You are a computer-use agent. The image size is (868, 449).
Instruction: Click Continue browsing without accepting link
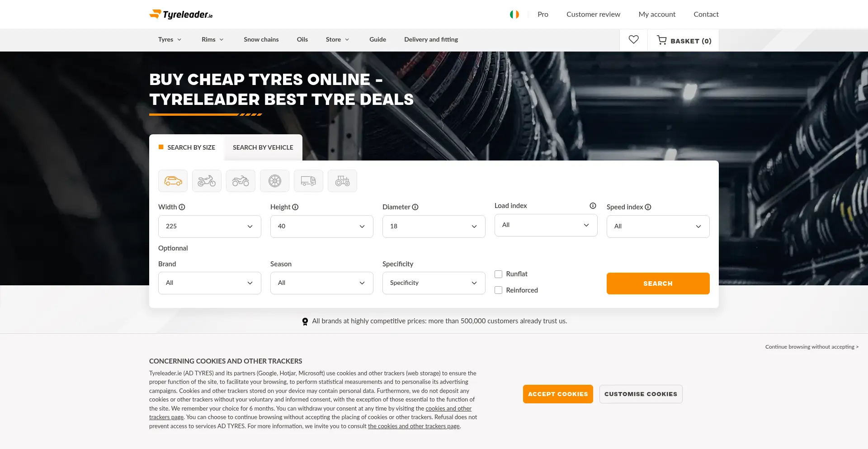click(811, 347)
